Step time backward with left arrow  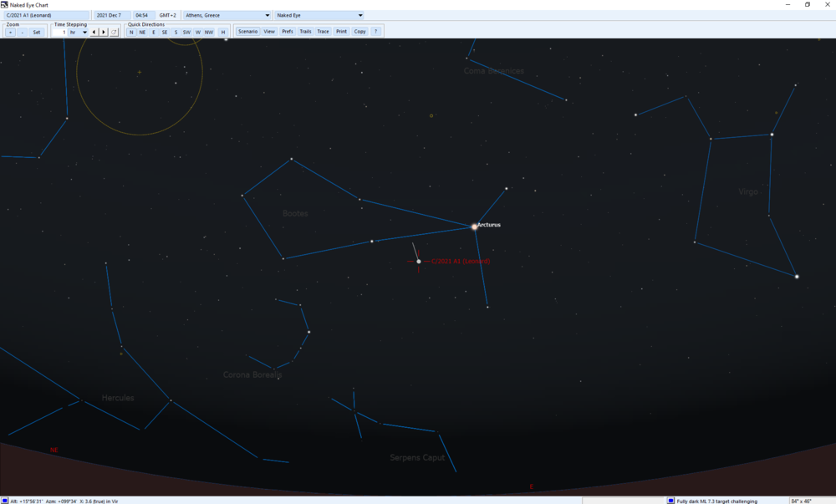pos(94,32)
